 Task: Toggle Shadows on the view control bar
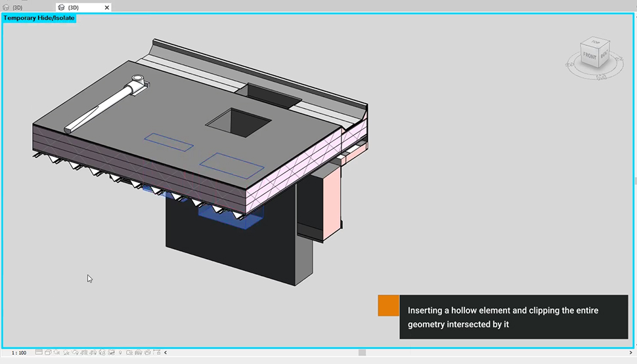[66, 353]
